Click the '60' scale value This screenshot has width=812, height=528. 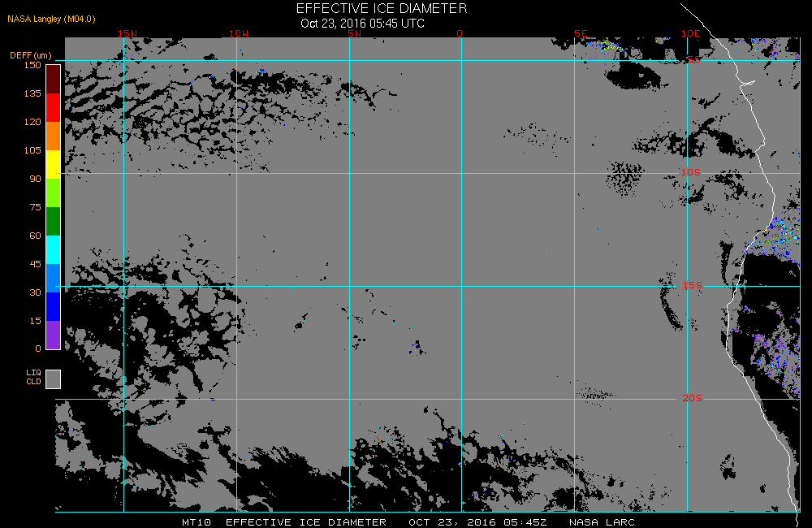tap(35, 236)
